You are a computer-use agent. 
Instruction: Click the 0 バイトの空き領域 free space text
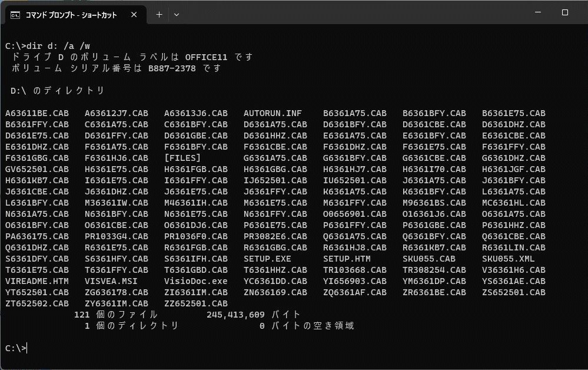(307, 326)
